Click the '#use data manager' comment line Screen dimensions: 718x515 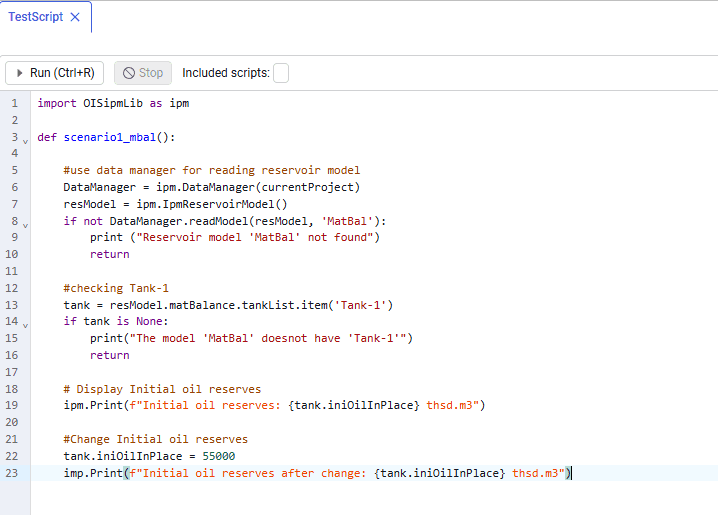[212, 170]
